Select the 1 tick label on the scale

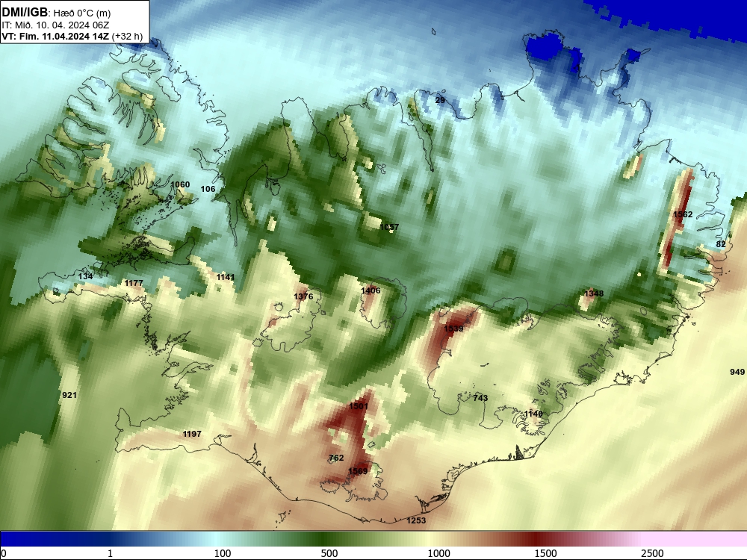110,553
